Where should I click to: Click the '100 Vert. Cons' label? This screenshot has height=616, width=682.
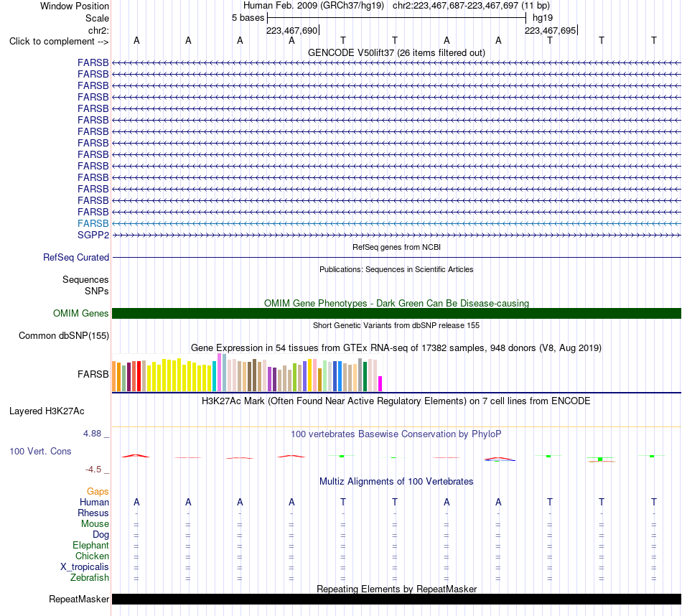(40, 452)
